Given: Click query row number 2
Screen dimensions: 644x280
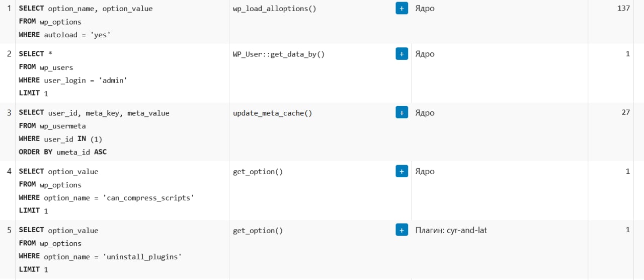Looking at the screenshot, I should (x=9, y=54).
